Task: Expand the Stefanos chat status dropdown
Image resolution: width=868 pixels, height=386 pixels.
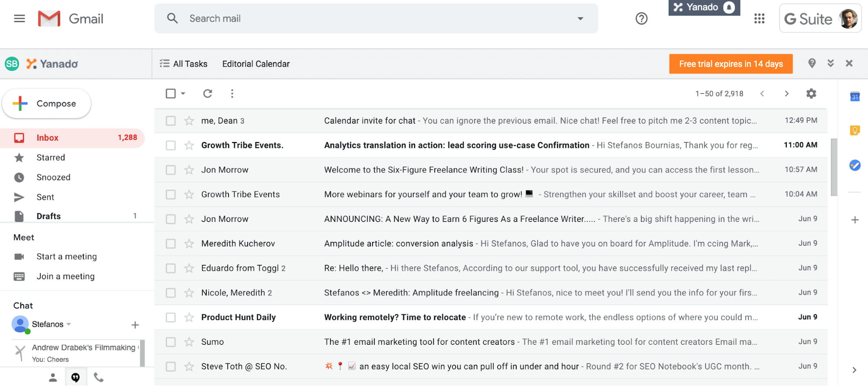Action: (69, 324)
